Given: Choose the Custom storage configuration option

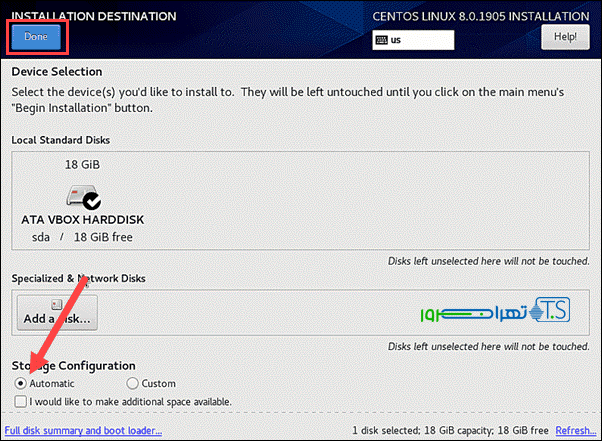Looking at the screenshot, I should tap(132, 383).
